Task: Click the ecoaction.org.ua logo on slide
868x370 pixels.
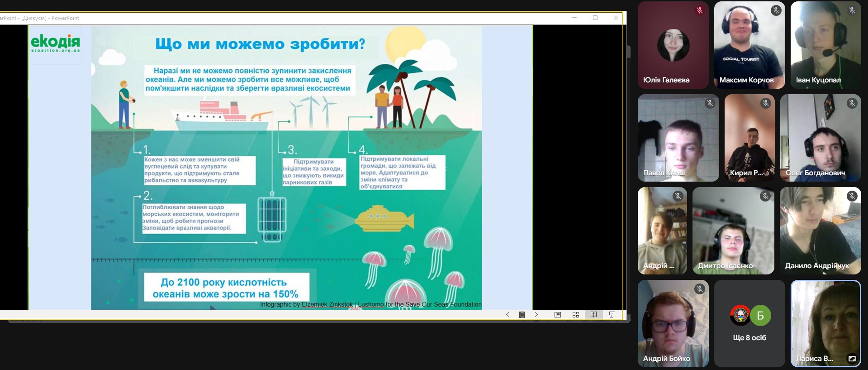Action: 55,43
